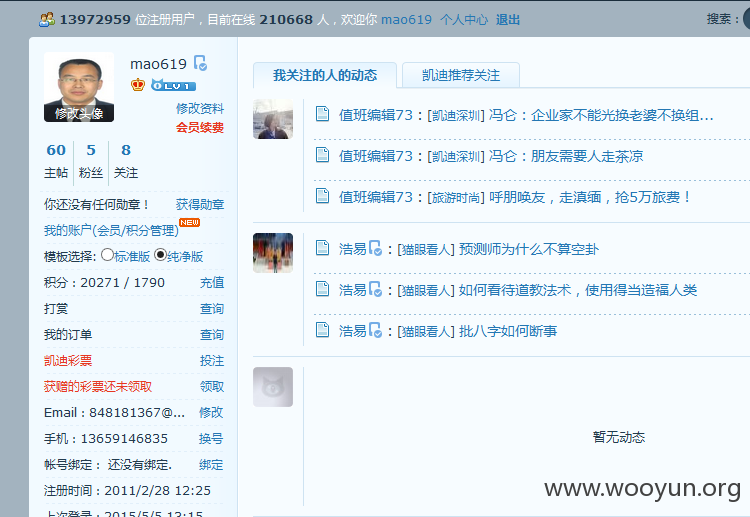Open 修改资料 link
The height and width of the screenshot is (517, 750).
pyautogui.click(x=200, y=109)
